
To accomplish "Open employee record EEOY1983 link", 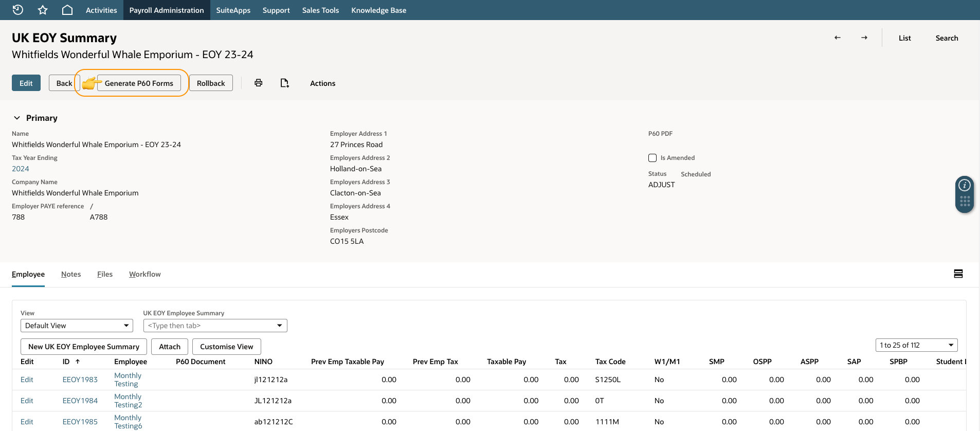I will click(x=80, y=380).
